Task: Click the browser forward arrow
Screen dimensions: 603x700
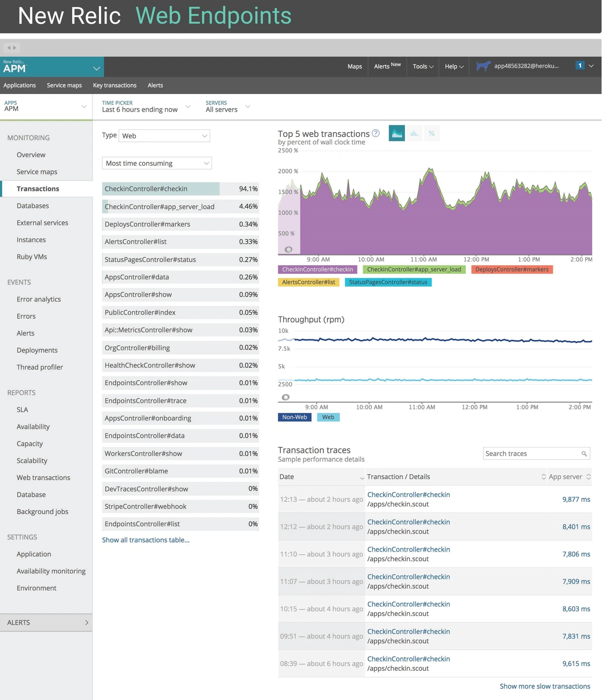Action: (15, 48)
